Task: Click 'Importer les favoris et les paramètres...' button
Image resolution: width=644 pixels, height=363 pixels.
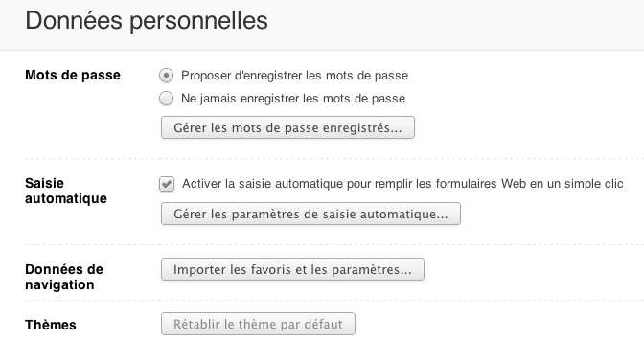Action: (292, 269)
